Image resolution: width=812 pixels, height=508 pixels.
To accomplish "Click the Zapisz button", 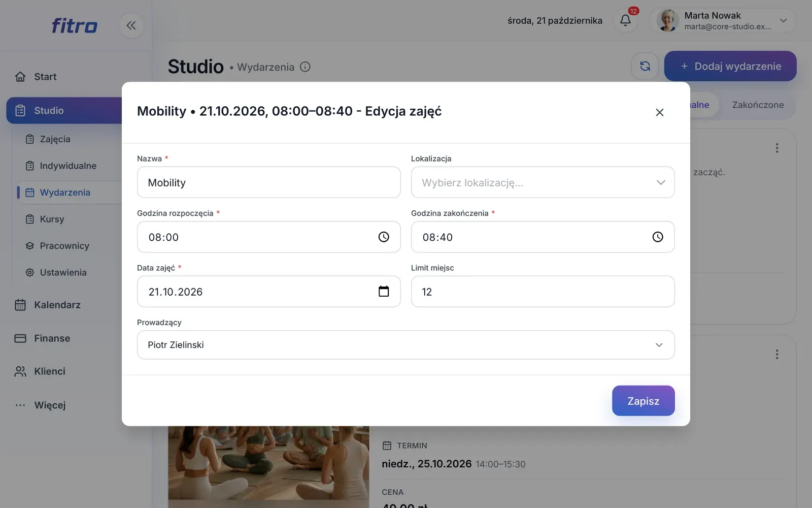I will click(643, 401).
